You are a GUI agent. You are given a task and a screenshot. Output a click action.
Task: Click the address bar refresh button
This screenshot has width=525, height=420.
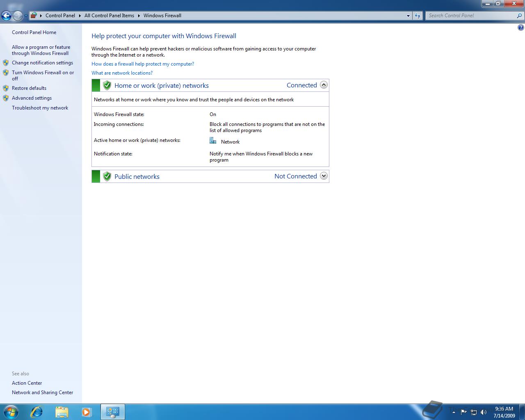point(418,16)
